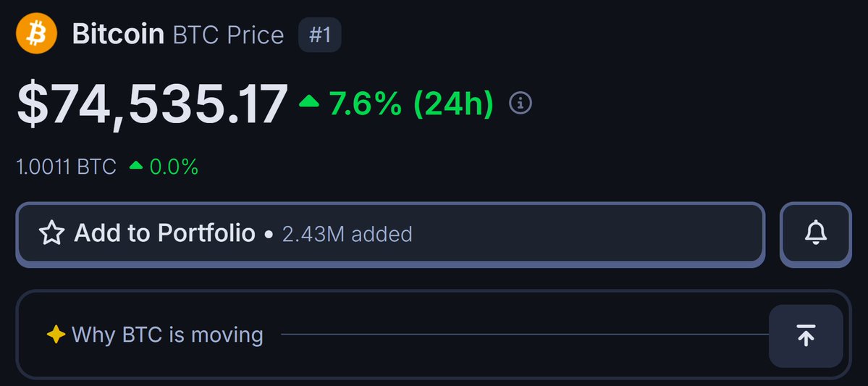Click the Why BTC is moving label
The image size is (868, 386).
pos(167,335)
